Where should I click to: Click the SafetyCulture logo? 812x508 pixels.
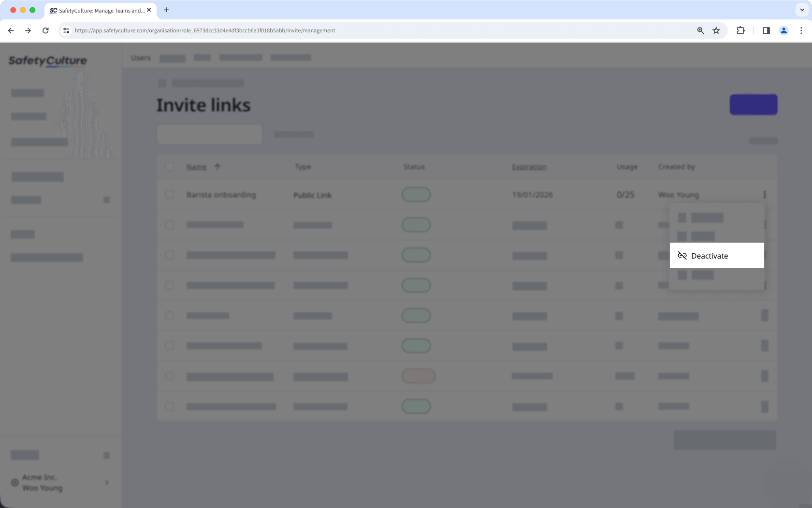coord(47,60)
